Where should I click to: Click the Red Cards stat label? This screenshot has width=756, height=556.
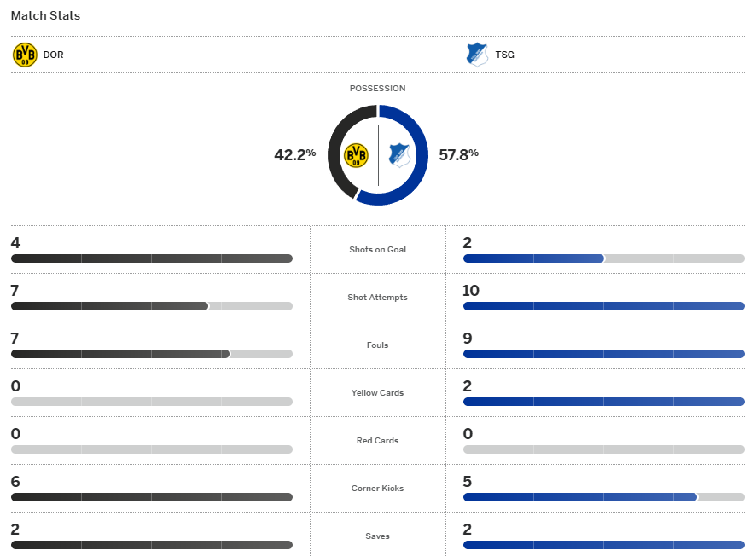[377, 441]
